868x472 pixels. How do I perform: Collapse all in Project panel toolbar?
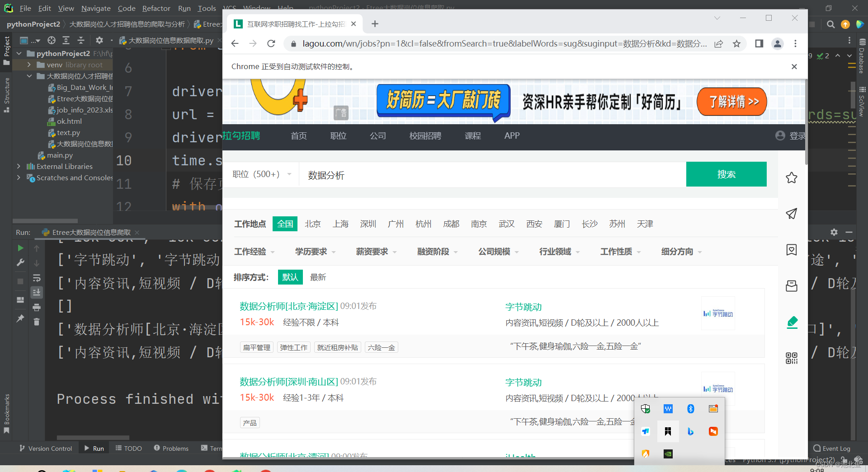click(x=81, y=40)
